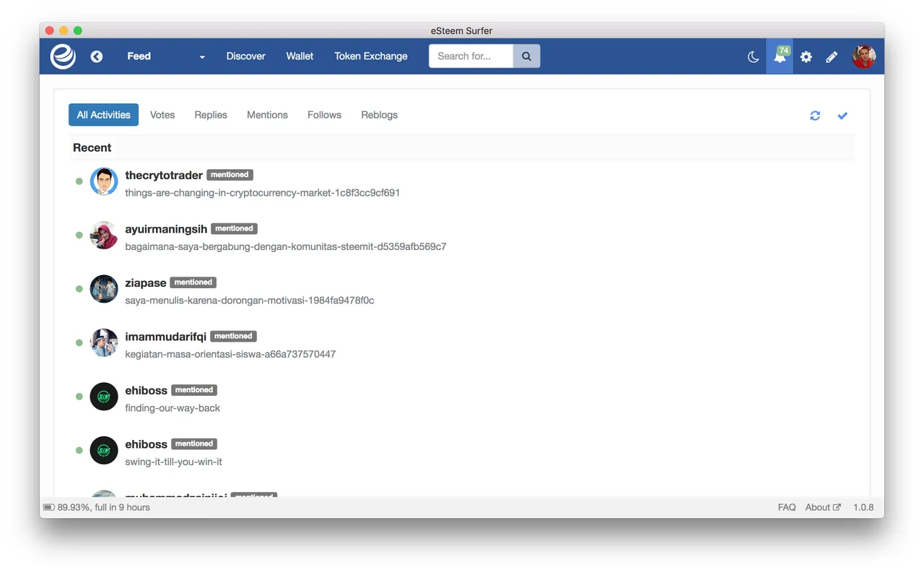Image resolution: width=924 pixels, height=575 pixels.
Task: Open thecrytotrader's avatar
Action: [104, 181]
